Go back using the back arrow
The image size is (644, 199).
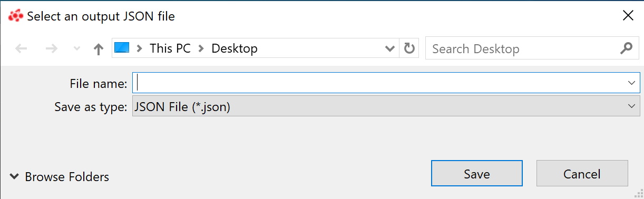pyautogui.click(x=21, y=49)
